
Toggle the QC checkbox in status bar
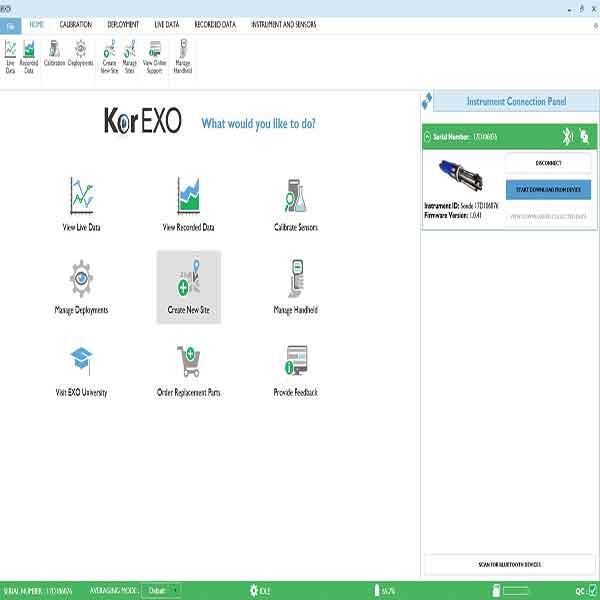pos(591,591)
